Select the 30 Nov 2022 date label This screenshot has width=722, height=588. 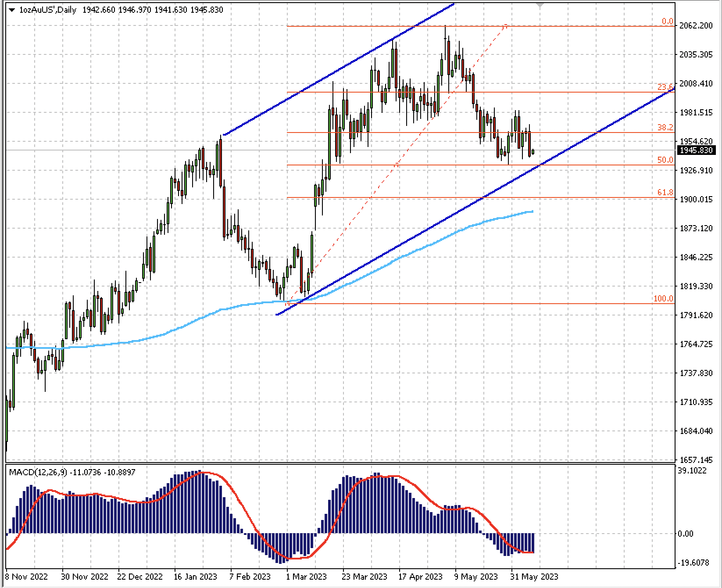85,577
